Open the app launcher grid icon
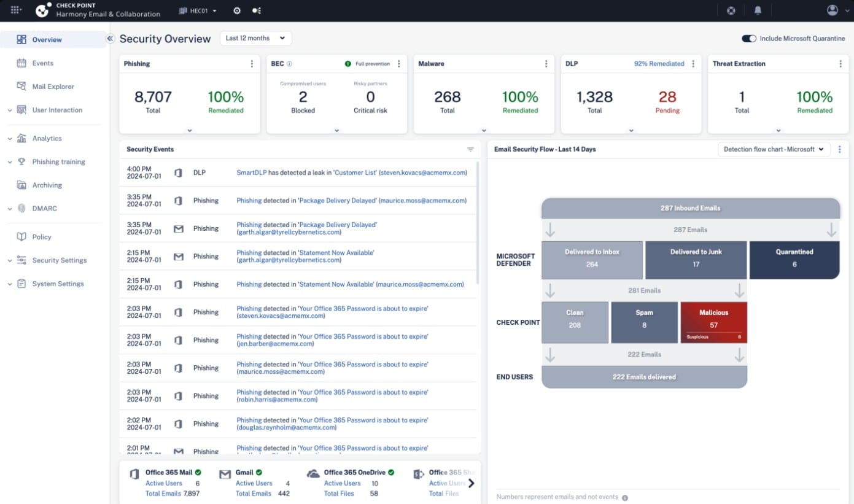Screen dimensions: 854x504 [16, 10]
